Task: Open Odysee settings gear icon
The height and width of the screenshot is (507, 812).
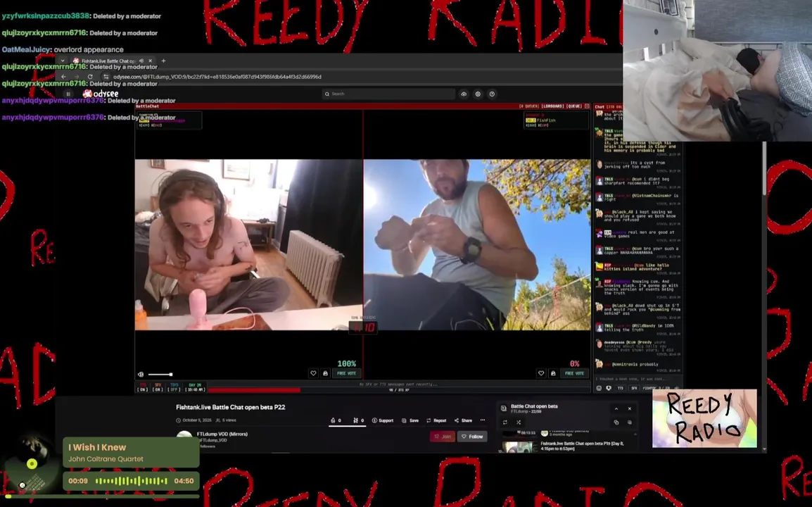Action: tap(478, 94)
